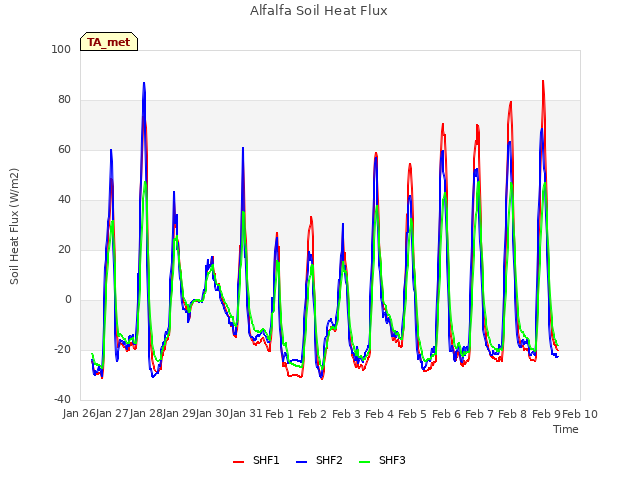Viewport: 640px width, 480px height.
Task: Click the Feb 6 x-axis label
Action: pos(446,414)
